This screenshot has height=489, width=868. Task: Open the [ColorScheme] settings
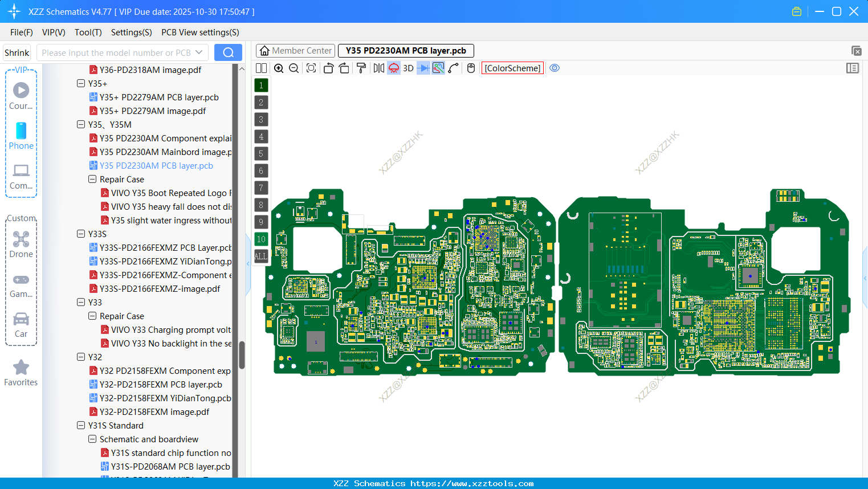[x=512, y=68]
